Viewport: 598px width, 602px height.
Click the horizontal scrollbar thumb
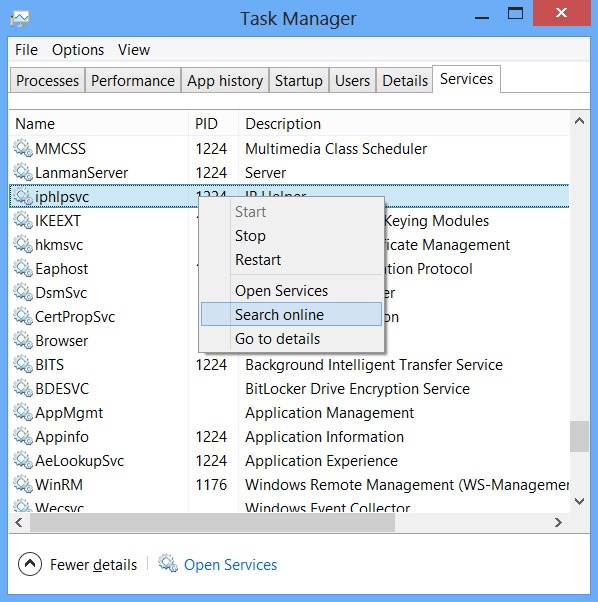tap(212, 523)
